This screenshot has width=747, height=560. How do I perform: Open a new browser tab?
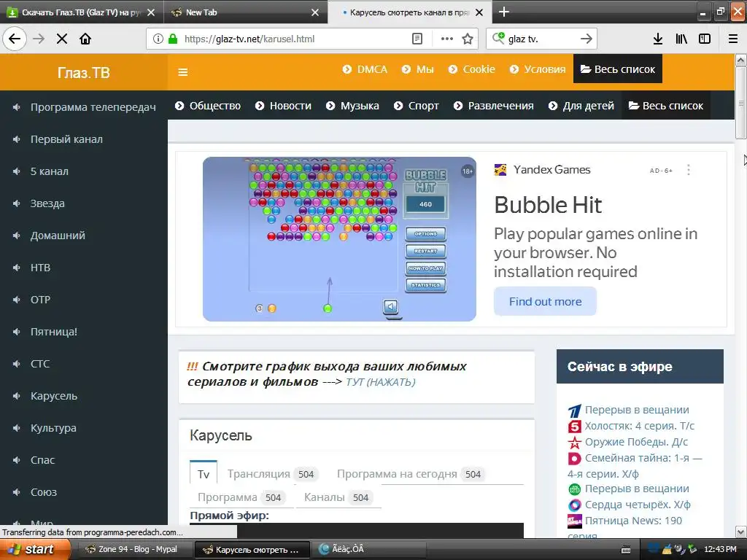(x=503, y=12)
